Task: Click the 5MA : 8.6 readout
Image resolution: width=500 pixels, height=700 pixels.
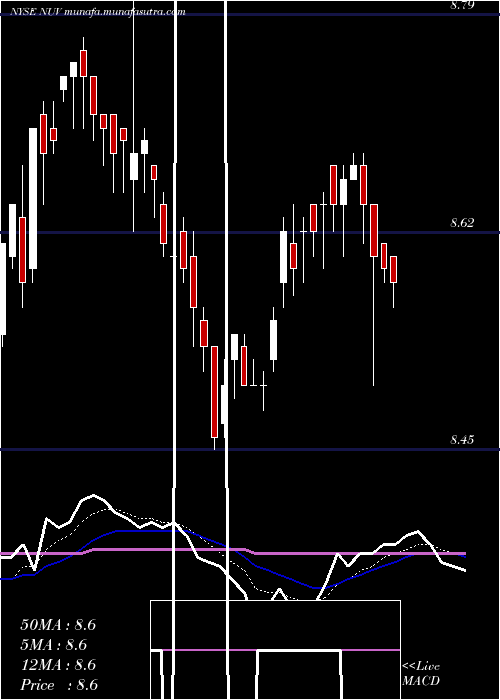Action: (x=54, y=645)
